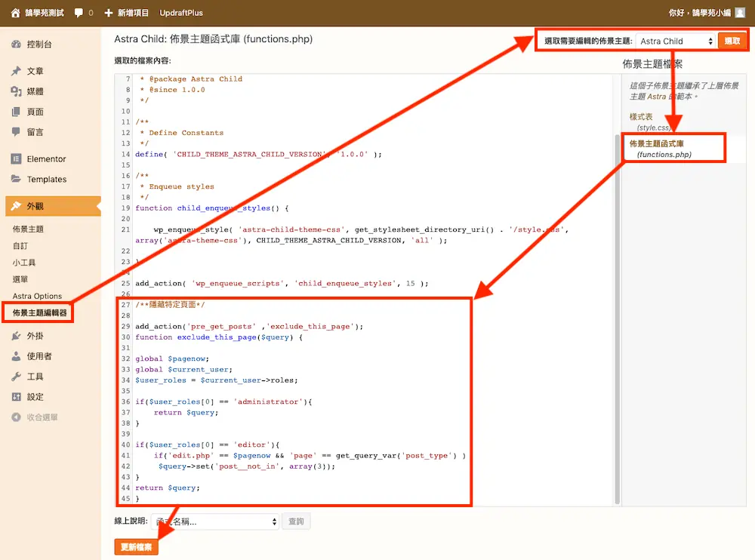Click the user avatar in admin bar
Viewport: 755px width, 560px height.
point(740,13)
